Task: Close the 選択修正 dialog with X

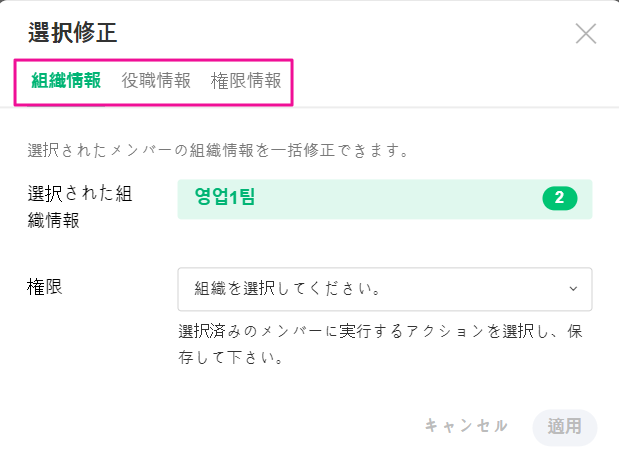Action: tap(586, 33)
